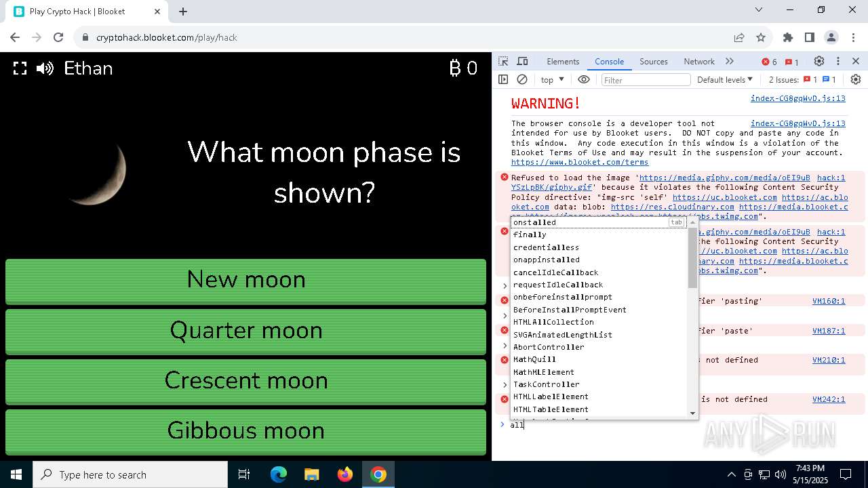The height and width of the screenshot is (488, 868).
Task: Open the Chrome profile avatar
Action: click(831, 37)
